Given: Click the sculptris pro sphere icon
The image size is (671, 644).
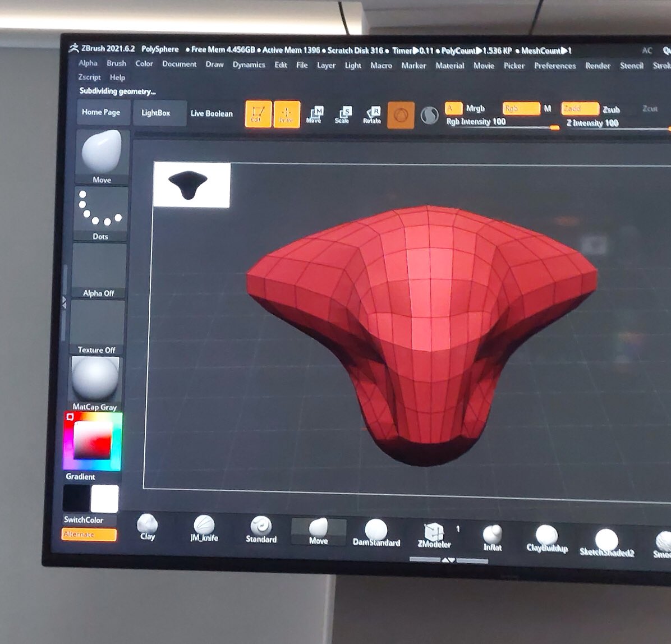Looking at the screenshot, I should click(x=429, y=116).
